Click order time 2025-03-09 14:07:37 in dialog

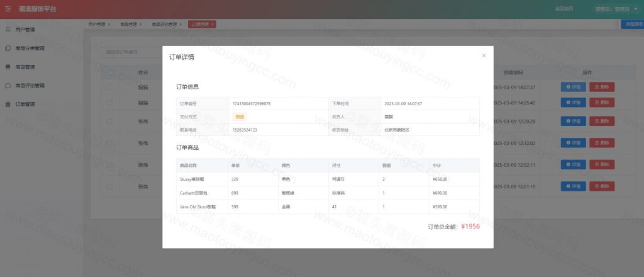403,104
